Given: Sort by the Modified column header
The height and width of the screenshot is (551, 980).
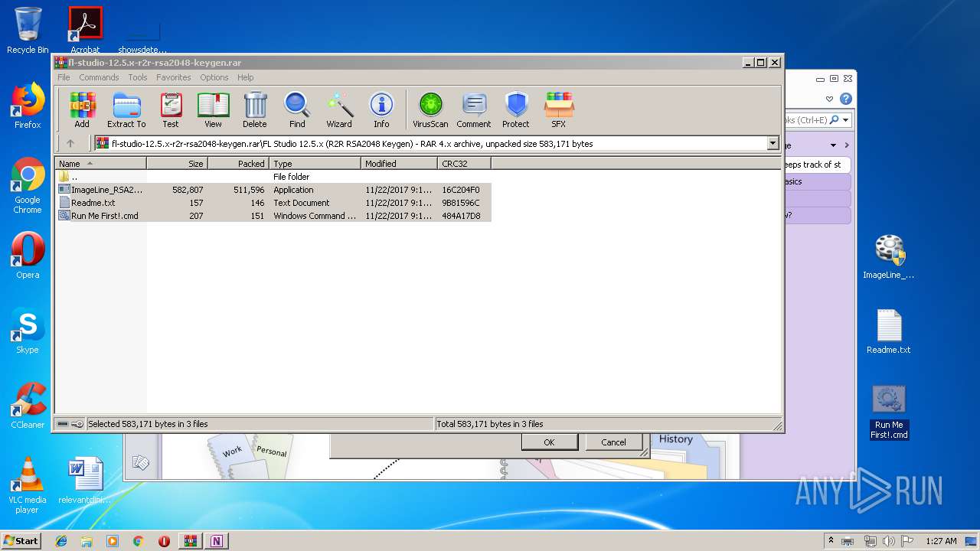Looking at the screenshot, I should 399,164.
